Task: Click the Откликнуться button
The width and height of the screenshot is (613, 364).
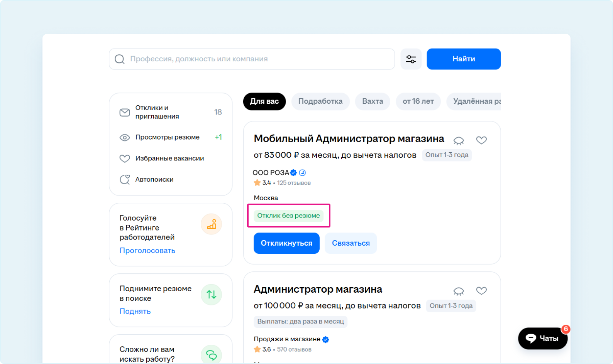Action: [x=286, y=243]
